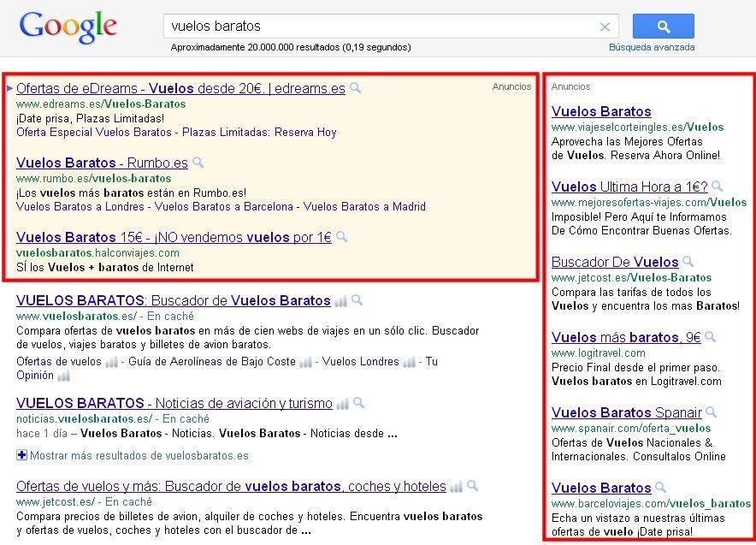Click 'vuelosbaratos.halconviajes.com' green URL
This screenshot has width=756, height=545.
(97, 252)
